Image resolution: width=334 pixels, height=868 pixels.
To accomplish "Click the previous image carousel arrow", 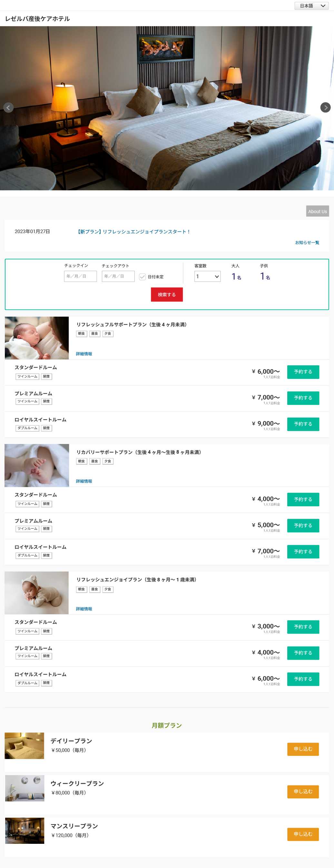I will tap(8, 107).
